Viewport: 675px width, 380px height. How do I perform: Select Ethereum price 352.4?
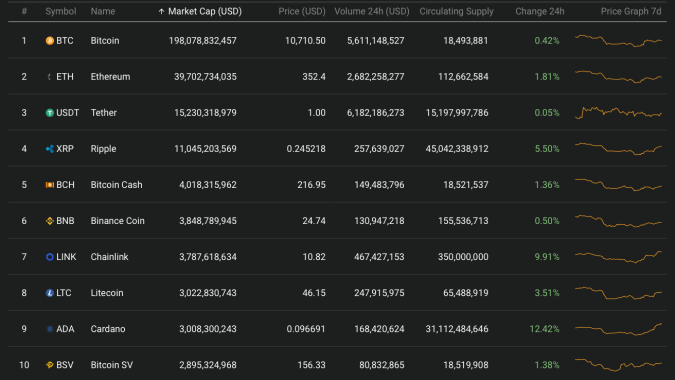pos(314,77)
